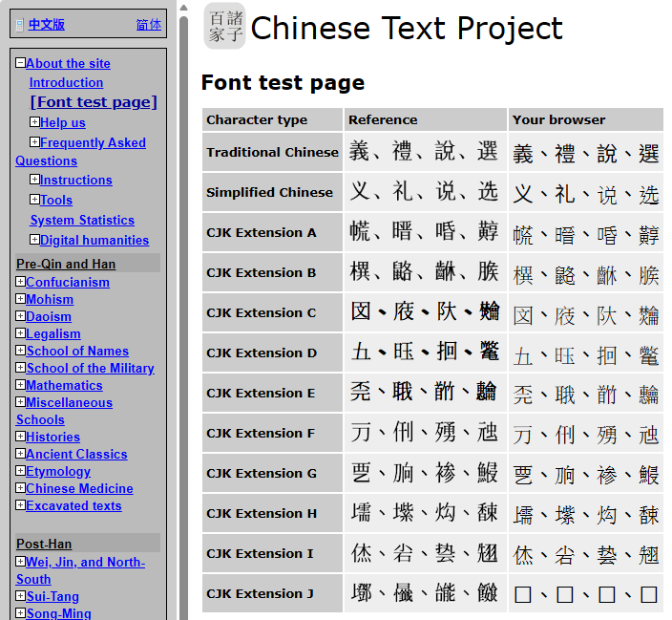Open the About the site link
This screenshot has width=672, height=620.
coord(68,63)
